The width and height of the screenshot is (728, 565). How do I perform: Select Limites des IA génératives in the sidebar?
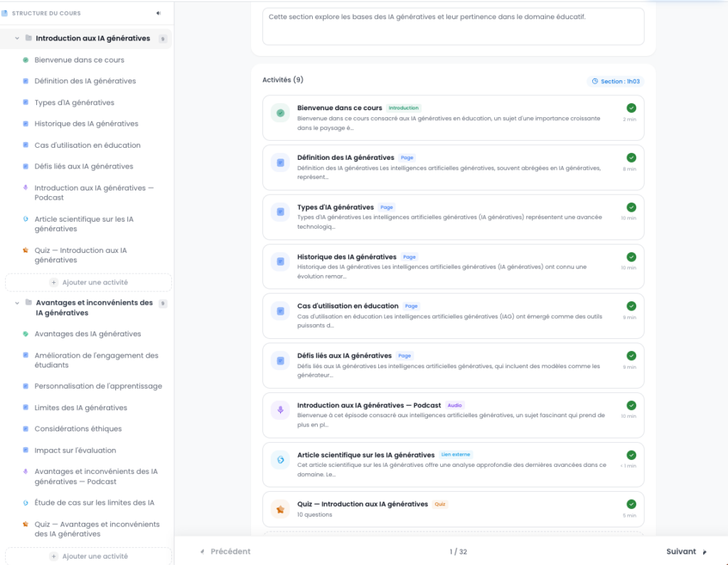80,408
